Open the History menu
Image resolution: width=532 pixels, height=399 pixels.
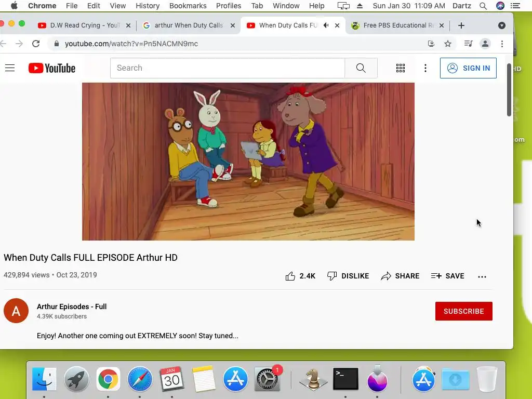tap(148, 6)
